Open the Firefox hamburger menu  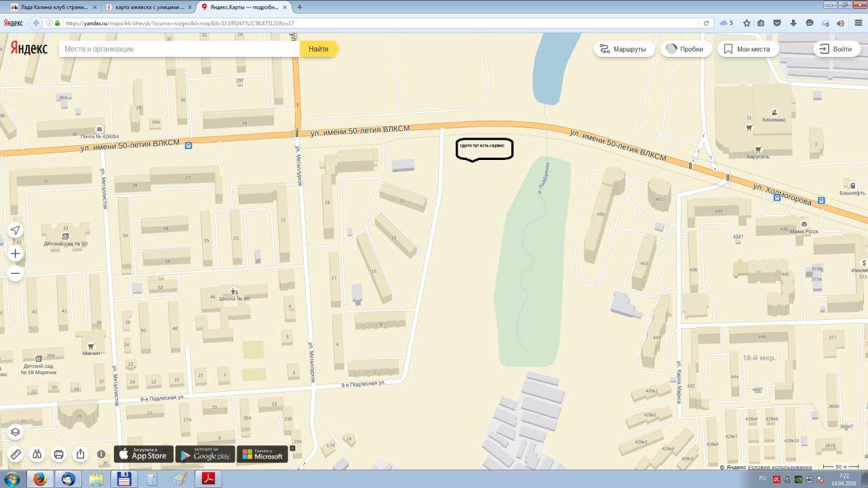(859, 23)
